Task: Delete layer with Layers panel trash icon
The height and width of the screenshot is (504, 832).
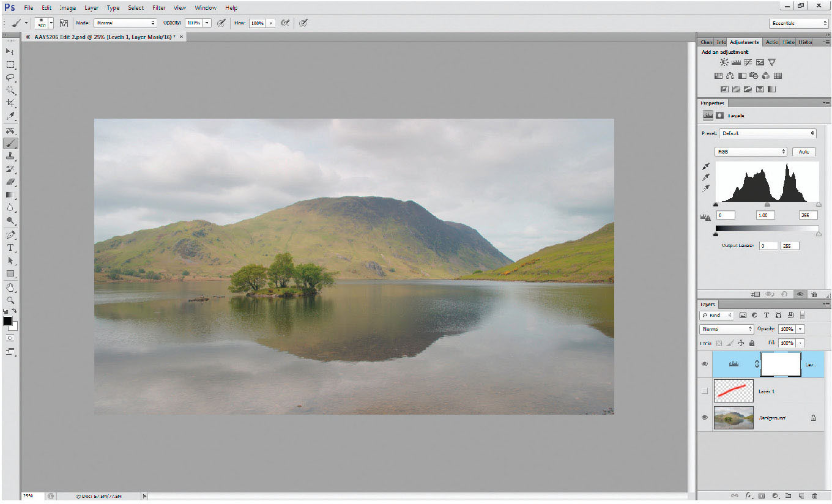Action: [815, 496]
